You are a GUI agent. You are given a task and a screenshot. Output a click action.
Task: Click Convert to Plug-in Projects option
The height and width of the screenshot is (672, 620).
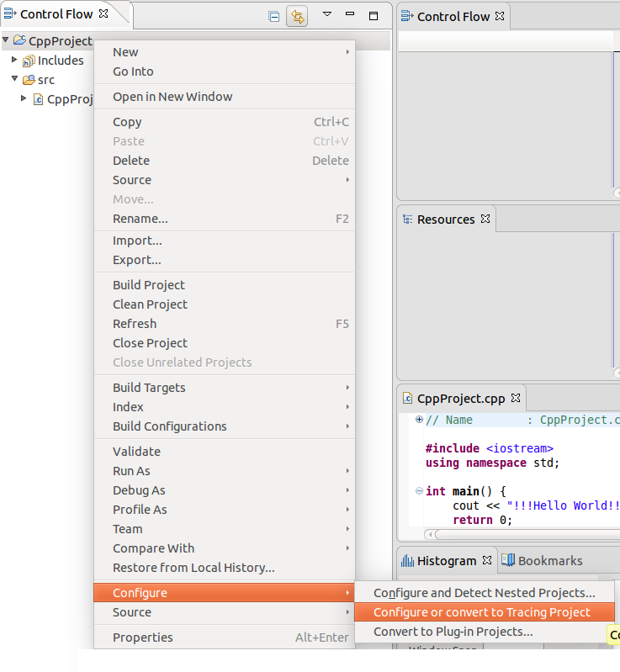click(x=453, y=632)
